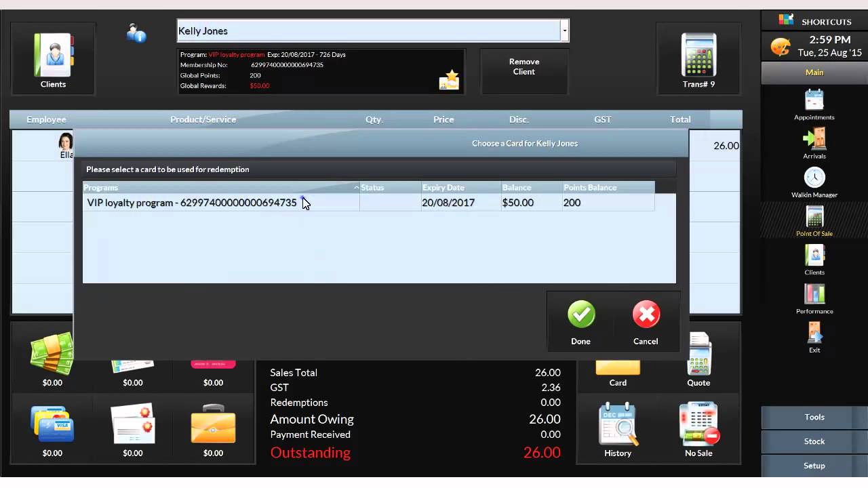This screenshot has width=868, height=488.
Task: Click the 20/08/2017 expiry date cell
Action: [x=461, y=202]
